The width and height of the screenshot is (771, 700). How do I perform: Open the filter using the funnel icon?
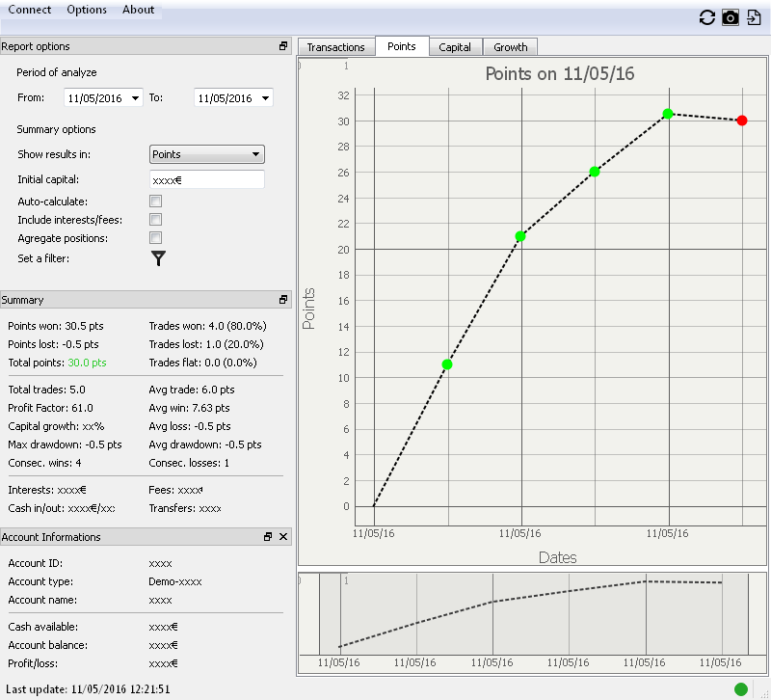(159, 257)
